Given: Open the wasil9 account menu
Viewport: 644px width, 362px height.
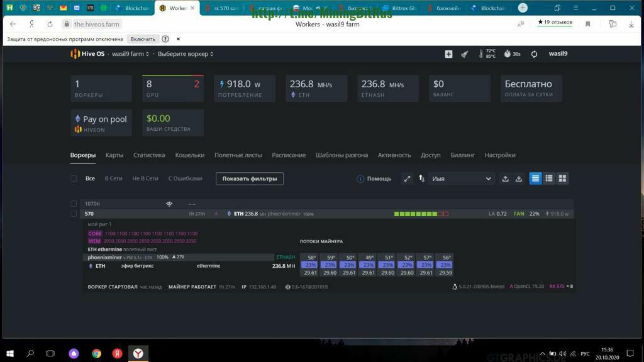Looking at the screenshot, I should pos(558,54).
